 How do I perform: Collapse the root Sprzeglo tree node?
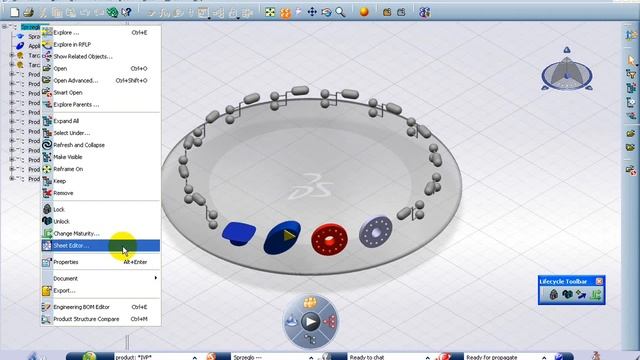(4, 27)
